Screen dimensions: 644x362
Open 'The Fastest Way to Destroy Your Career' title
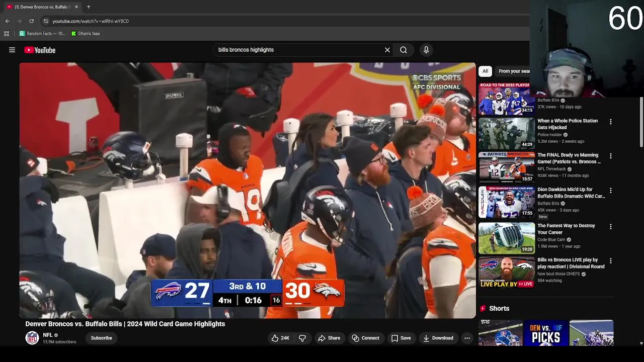point(566,229)
